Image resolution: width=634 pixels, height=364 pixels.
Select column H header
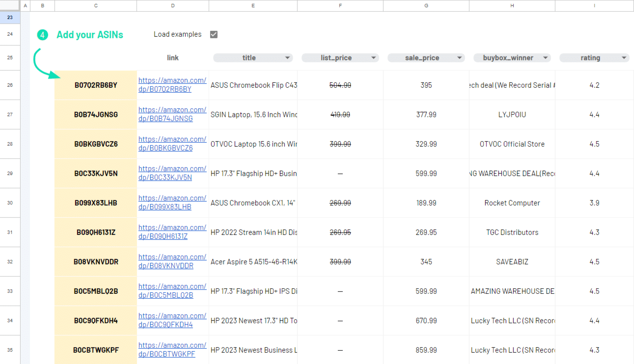tap(512, 5)
